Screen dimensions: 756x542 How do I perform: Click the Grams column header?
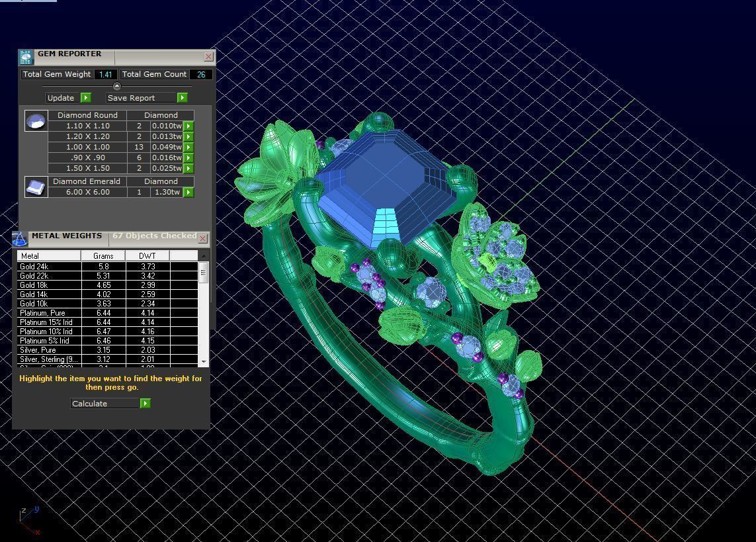103,255
